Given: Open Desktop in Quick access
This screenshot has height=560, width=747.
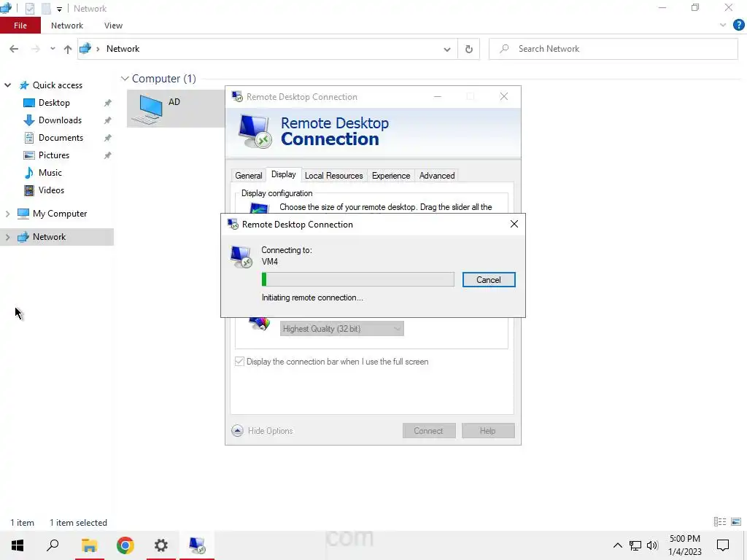Looking at the screenshot, I should click(54, 103).
